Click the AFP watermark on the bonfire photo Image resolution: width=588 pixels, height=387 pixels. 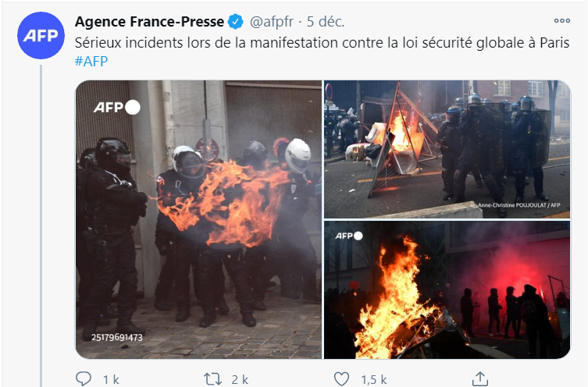349,236
